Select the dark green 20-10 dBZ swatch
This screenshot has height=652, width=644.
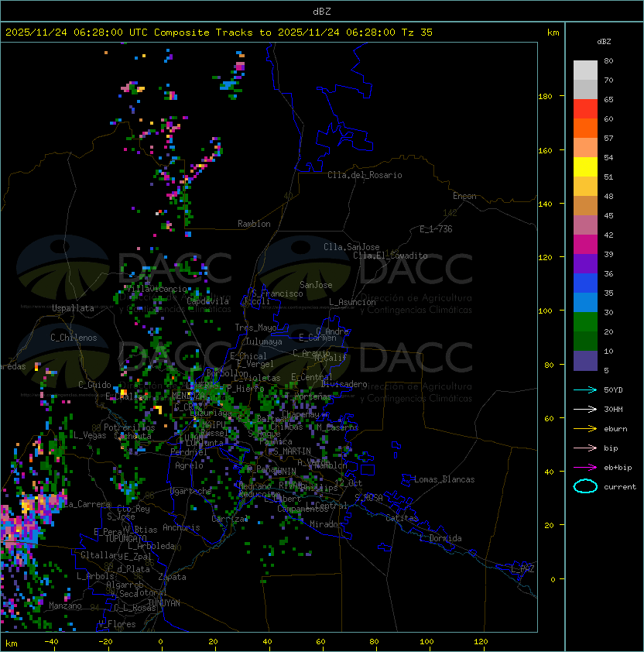click(585, 341)
